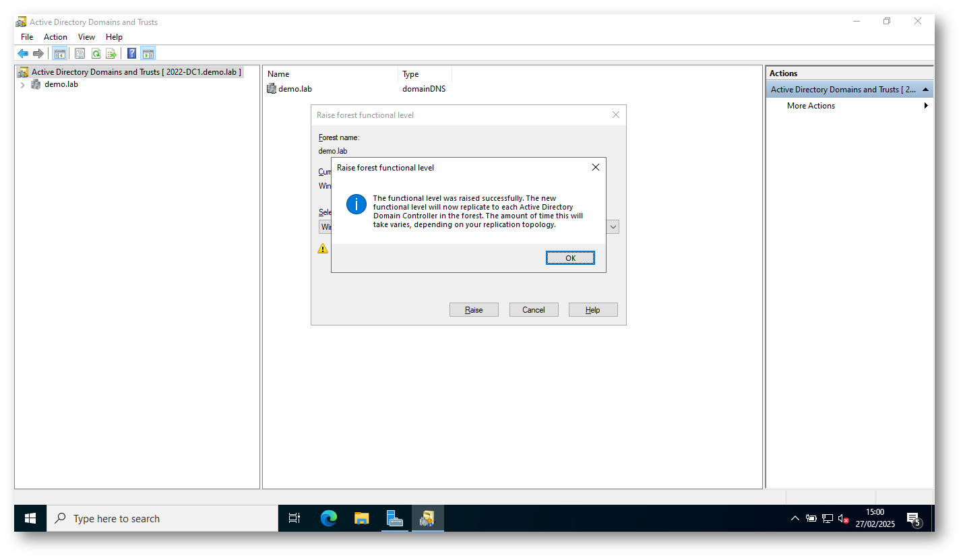The width and height of the screenshot is (963, 560).
Task: Open the Action menu
Action: pos(55,37)
